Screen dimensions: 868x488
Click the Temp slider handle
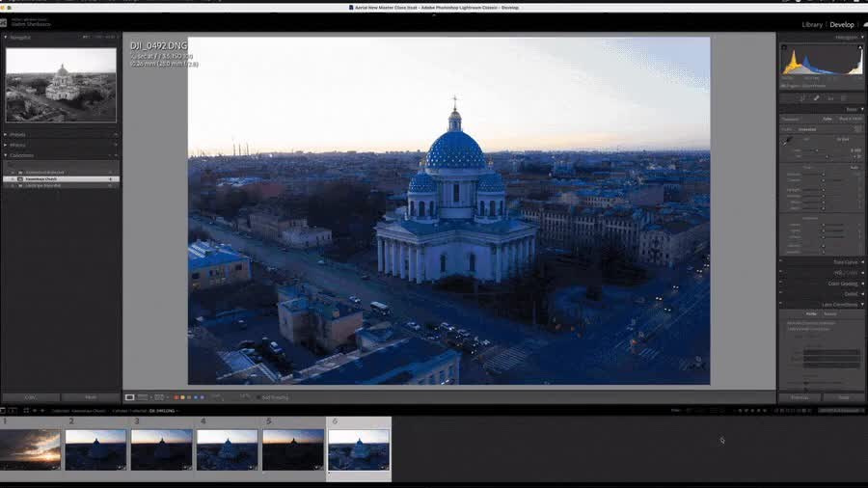pyautogui.click(x=817, y=149)
